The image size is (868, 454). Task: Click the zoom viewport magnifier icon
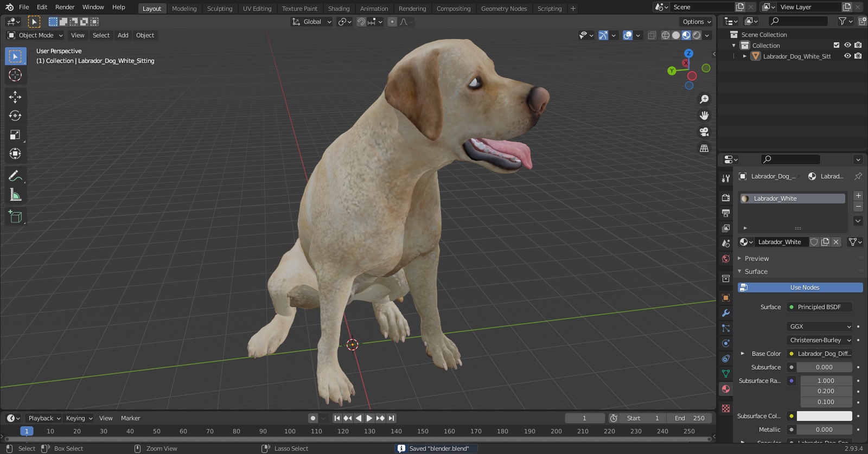(704, 99)
